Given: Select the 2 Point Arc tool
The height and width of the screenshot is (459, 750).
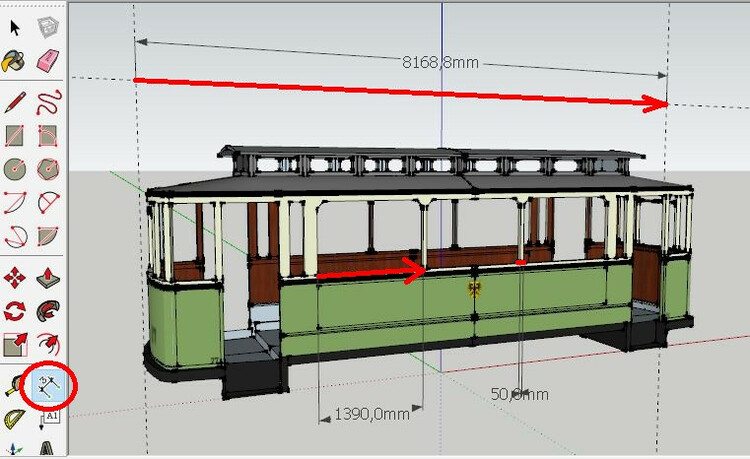Looking at the screenshot, I should click(49, 202).
